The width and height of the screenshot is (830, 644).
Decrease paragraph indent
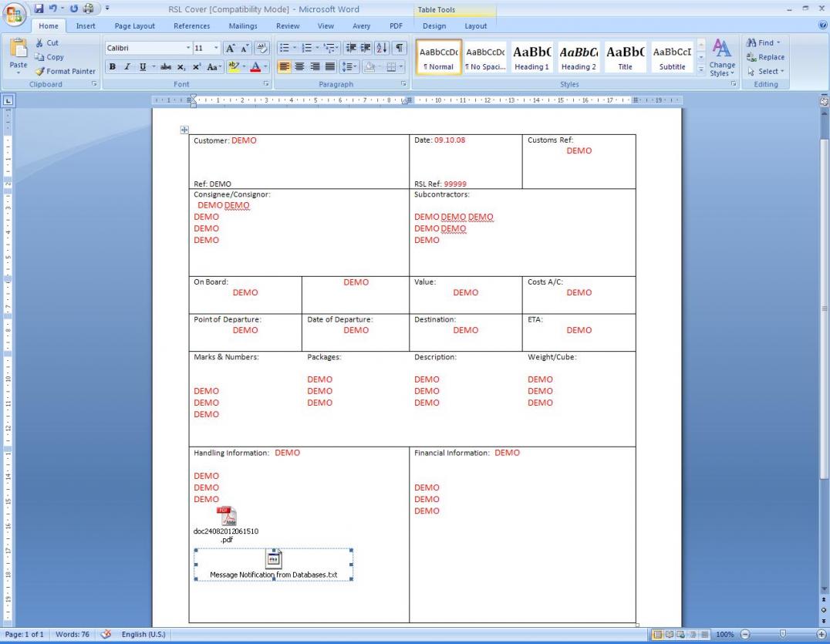(x=350, y=48)
